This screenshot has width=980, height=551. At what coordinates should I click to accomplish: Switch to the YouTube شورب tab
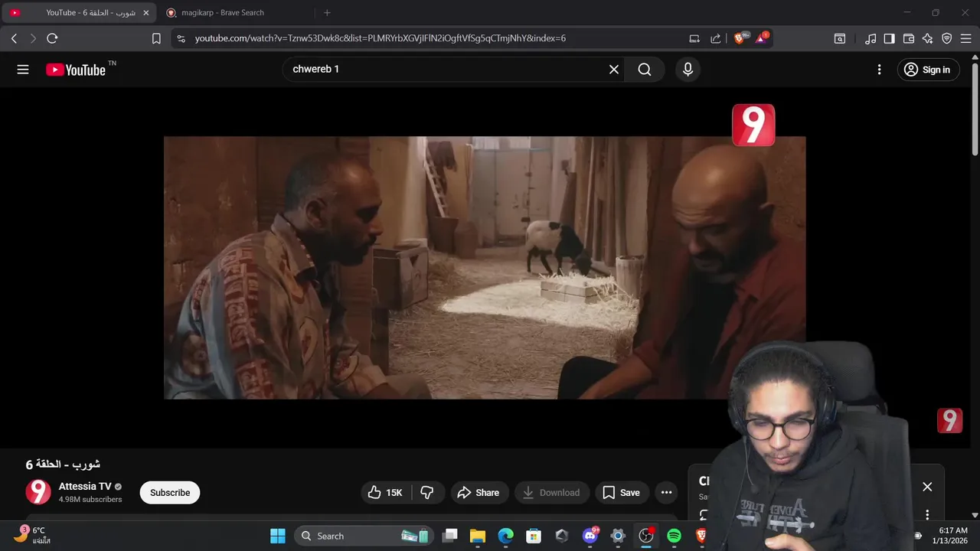78,13
